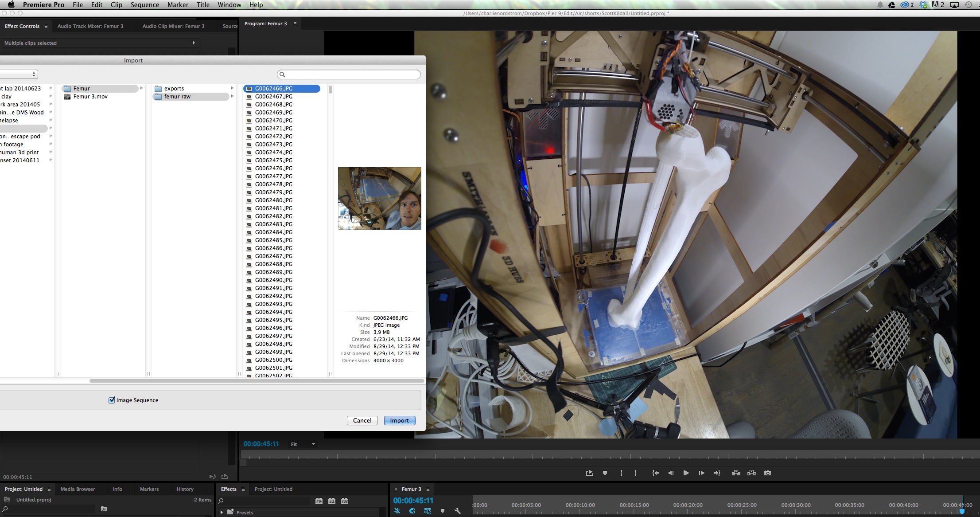Open the Marker menu in menu bar
The height and width of the screenshot is (517, 980).
click(x=177, y=4)
